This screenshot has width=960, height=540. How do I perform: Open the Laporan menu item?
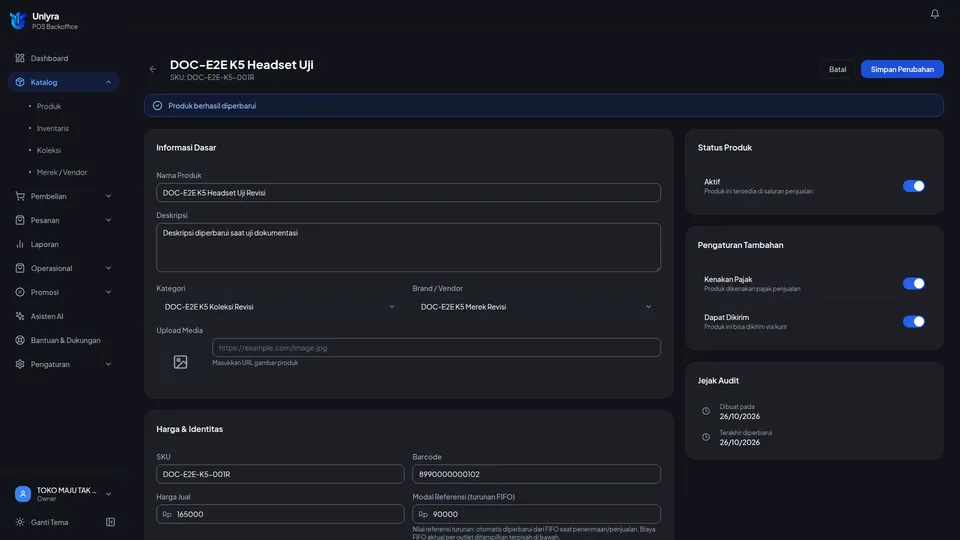tap(64, 244)
